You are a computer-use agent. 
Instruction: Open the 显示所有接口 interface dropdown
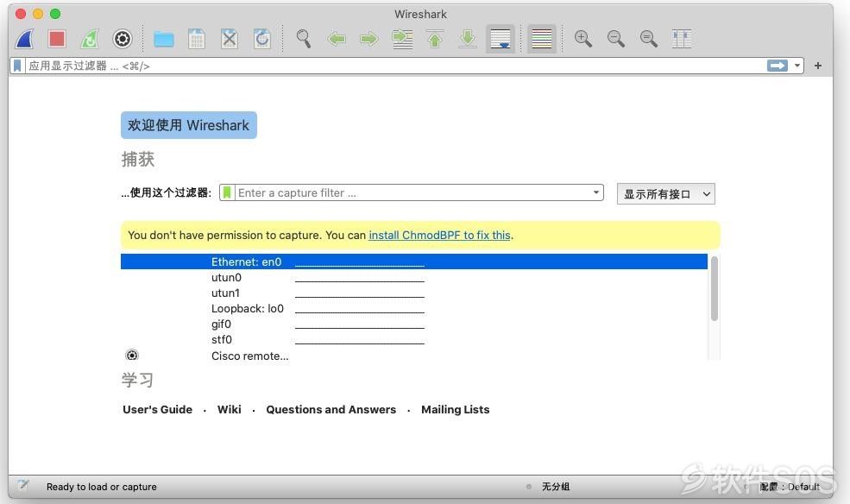point(665,194)
